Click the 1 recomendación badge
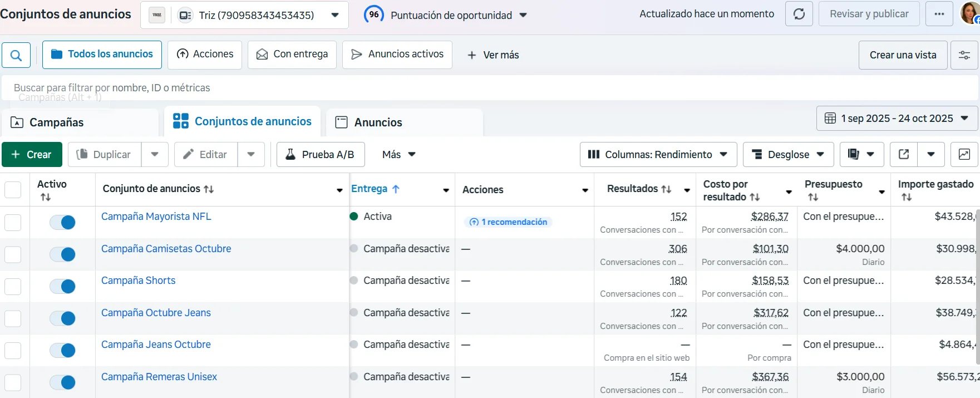Image resolution: width=980 pixels, height=398 pixels. pyautogui.click(x=508, y=222)
